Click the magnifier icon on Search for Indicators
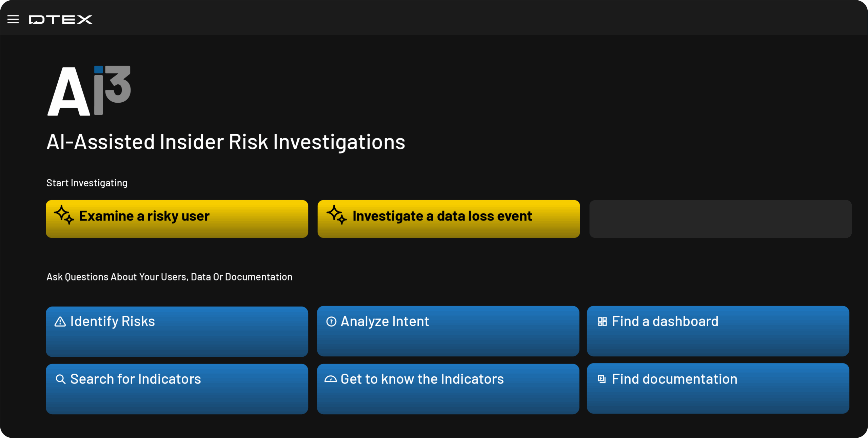This screenshot has height=438, width=868. [x=60, y=379]
